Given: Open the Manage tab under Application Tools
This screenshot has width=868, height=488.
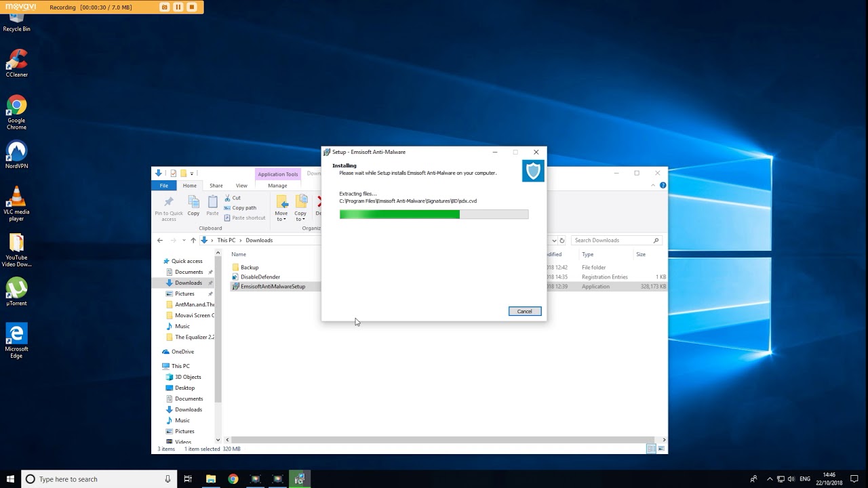Looking at the screenshot, I should point(277,186).
